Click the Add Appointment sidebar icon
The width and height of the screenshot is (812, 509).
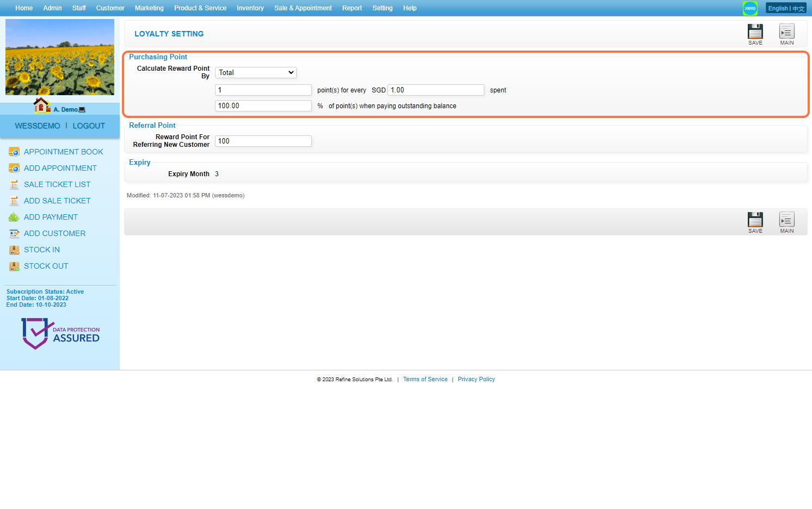[14, 168]
